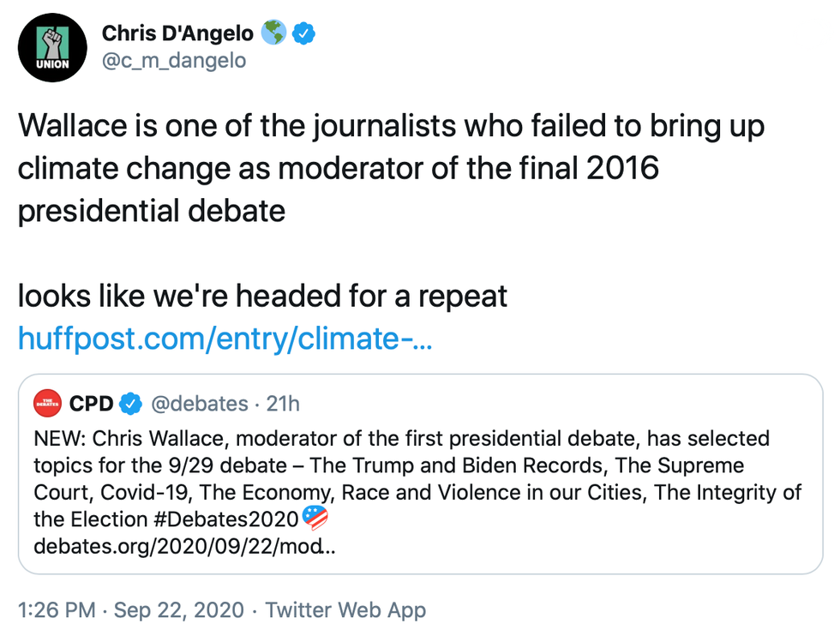Open the @c_m_dangelo handle
The width and height of the screenshot is (840, 636).
tap(174, 61)
